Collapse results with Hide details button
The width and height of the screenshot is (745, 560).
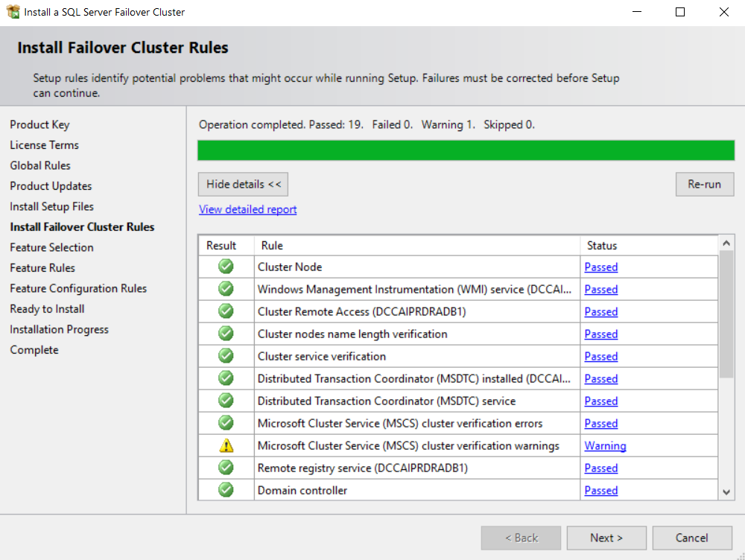click(244, 184)
